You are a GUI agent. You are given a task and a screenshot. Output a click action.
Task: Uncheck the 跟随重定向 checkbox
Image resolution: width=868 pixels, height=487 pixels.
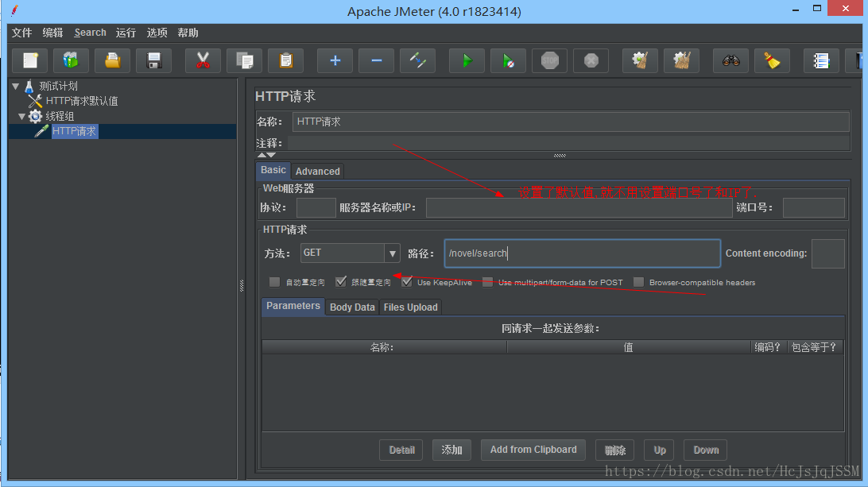coord(341,282)
